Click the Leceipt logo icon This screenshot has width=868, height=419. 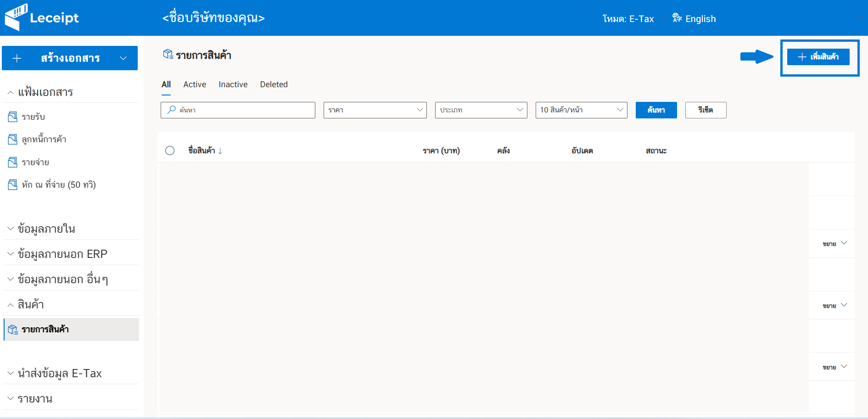click(16, 17)
